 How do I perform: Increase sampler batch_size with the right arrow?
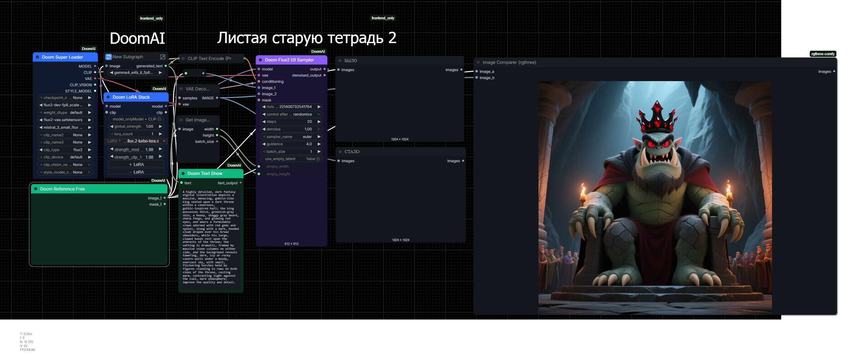click(319, 152)
